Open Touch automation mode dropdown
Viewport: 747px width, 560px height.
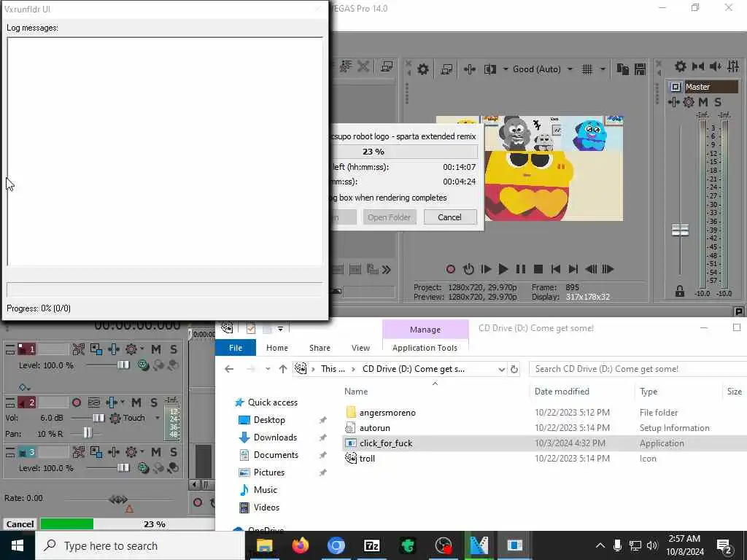pyautogui.click(x=158, y=418)
